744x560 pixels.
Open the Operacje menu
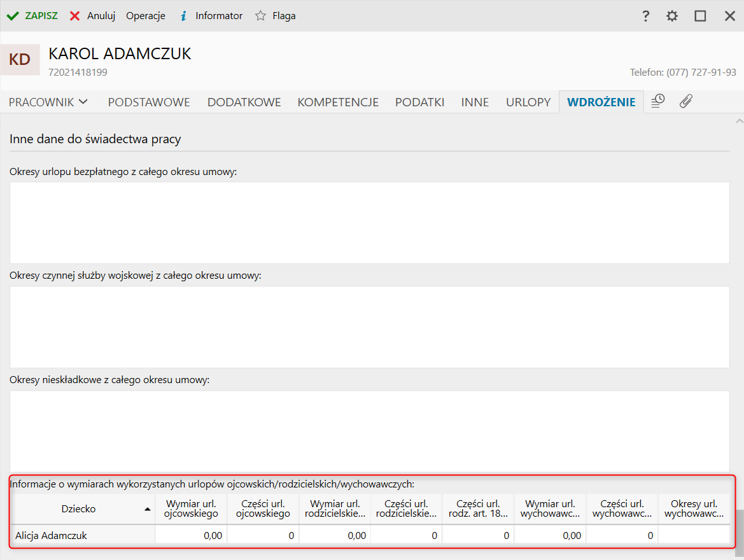146,16
